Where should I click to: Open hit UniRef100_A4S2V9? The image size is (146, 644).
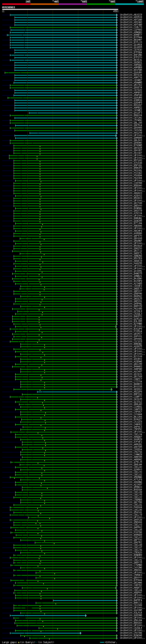[x=131, y=133]
